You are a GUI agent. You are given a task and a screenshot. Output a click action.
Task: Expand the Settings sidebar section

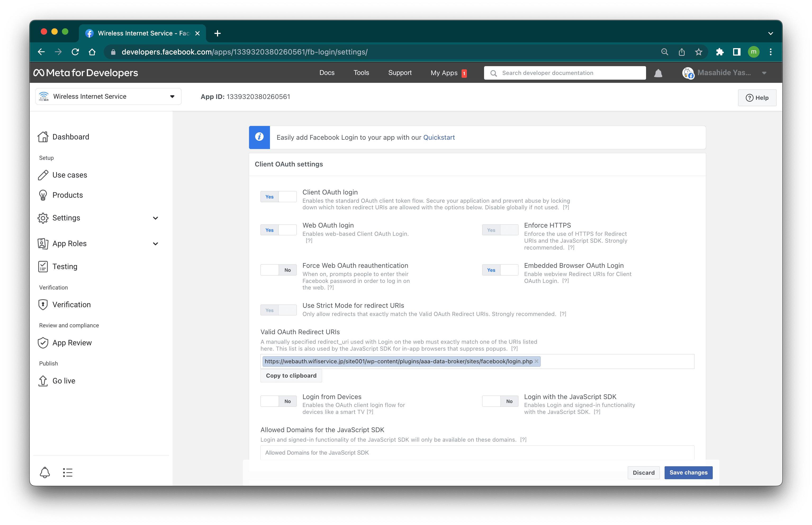click(x=155, y=218)
